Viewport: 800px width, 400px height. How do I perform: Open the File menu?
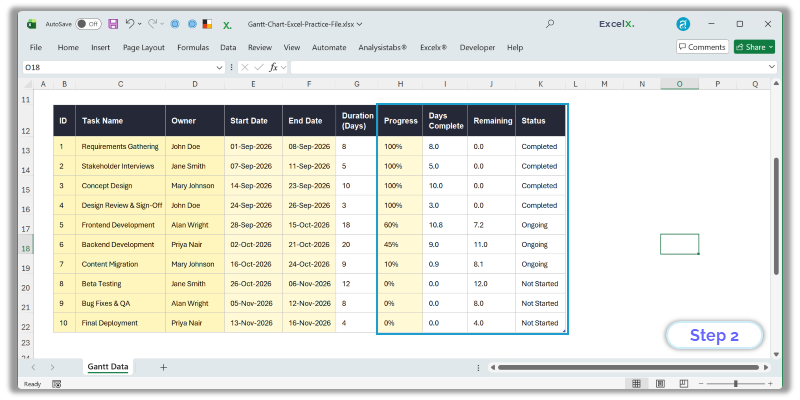coord(36,47)
